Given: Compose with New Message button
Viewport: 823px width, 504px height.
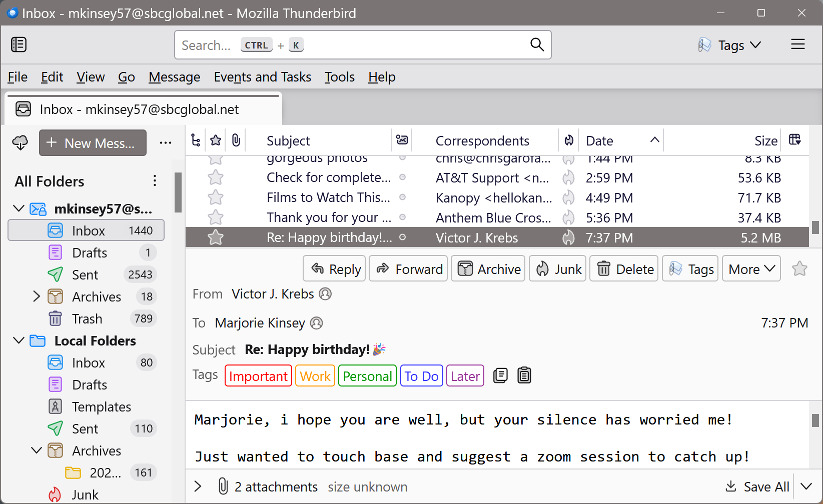Looking at the screenshot, I should (x=93, y=143).
